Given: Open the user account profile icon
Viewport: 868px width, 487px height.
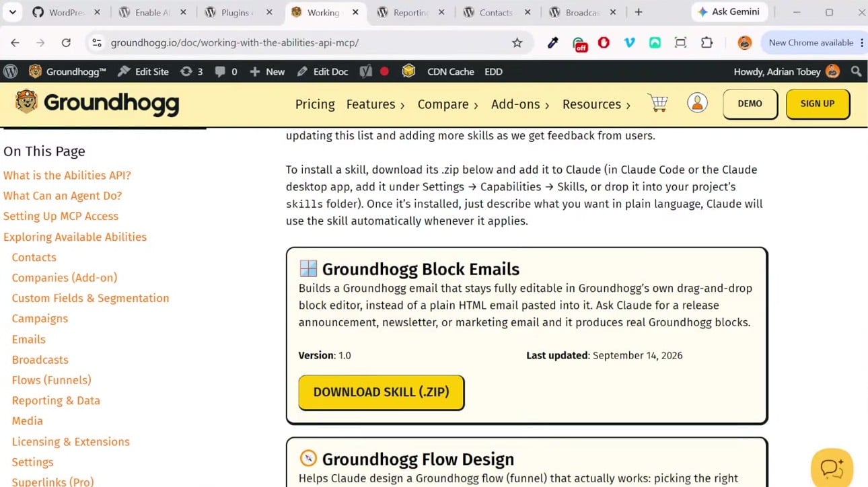Looking at the screenshot, I should [x=697, y=103].
